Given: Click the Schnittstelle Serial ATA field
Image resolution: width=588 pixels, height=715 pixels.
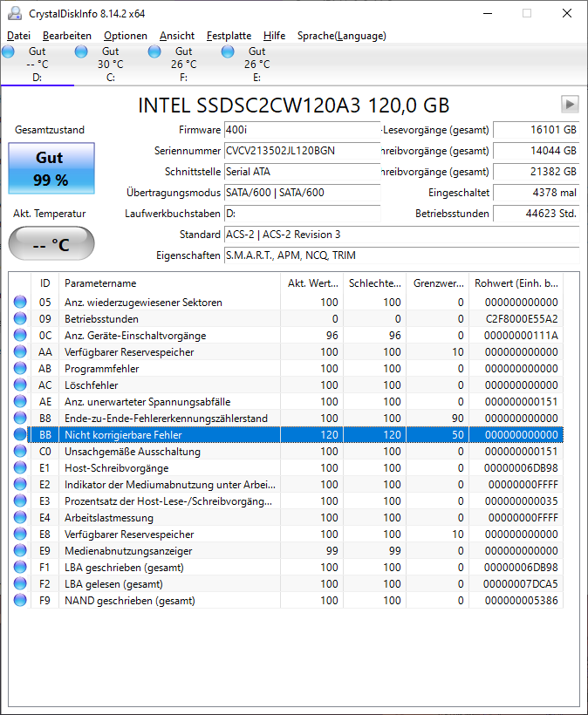Looking at the screenshot, I should point(302,172).
